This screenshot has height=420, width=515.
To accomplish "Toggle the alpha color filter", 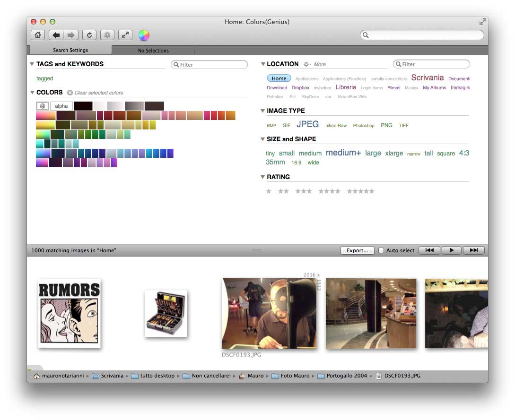I will tap(61, 106).
